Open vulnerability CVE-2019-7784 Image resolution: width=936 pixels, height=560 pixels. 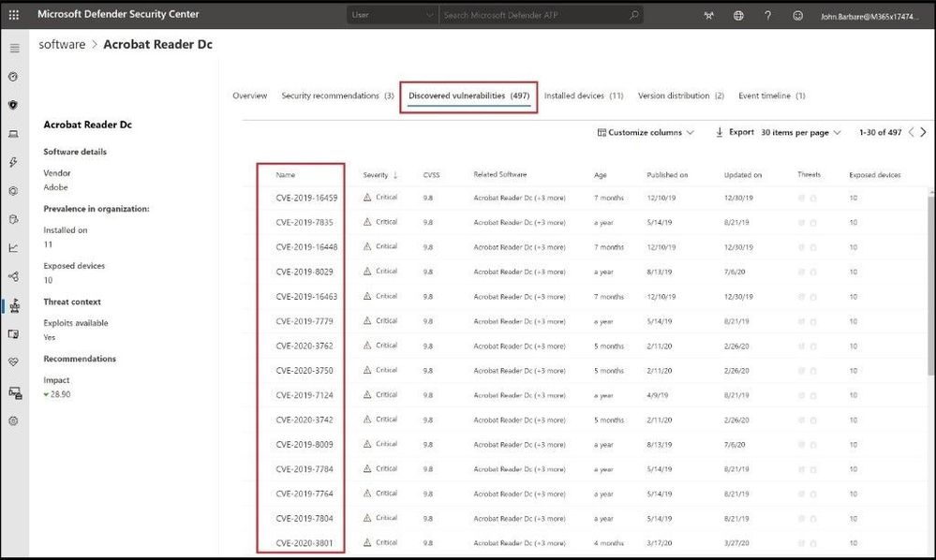click(305, 469)
